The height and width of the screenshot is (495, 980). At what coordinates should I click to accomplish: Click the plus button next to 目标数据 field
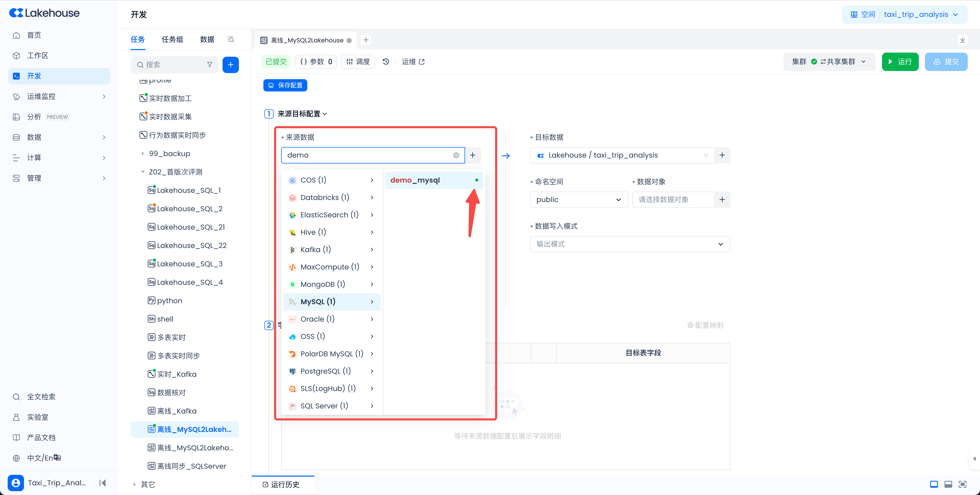pos(722,155)
